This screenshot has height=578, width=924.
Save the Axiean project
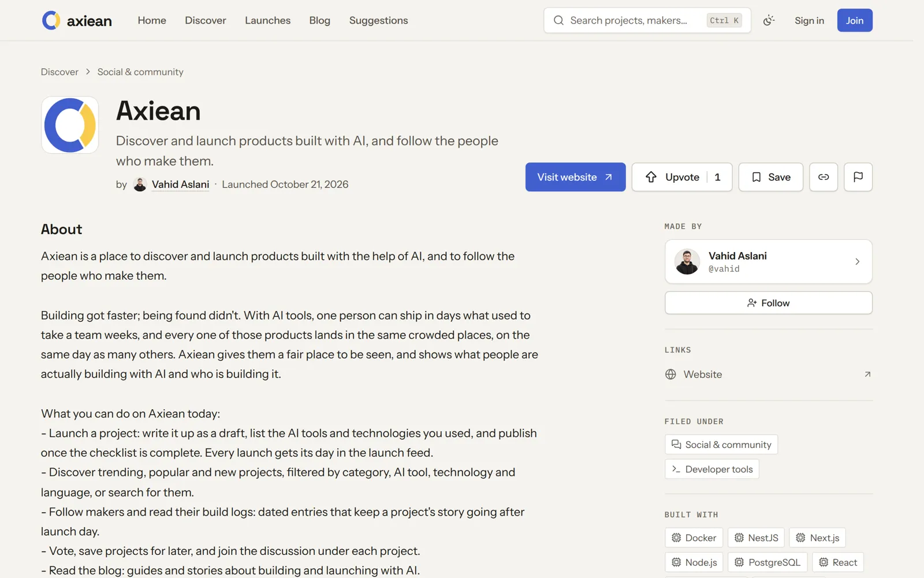click(x=771, y=177)
